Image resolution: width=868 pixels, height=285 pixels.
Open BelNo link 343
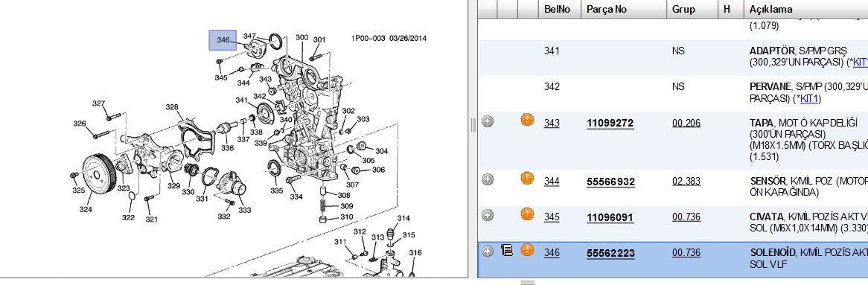point(552,123)
